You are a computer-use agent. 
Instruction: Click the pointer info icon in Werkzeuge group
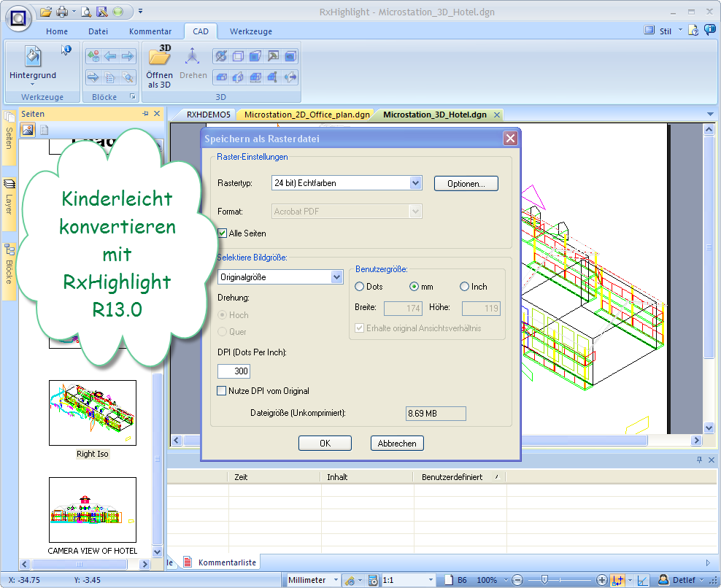click(x=66, y=50)
